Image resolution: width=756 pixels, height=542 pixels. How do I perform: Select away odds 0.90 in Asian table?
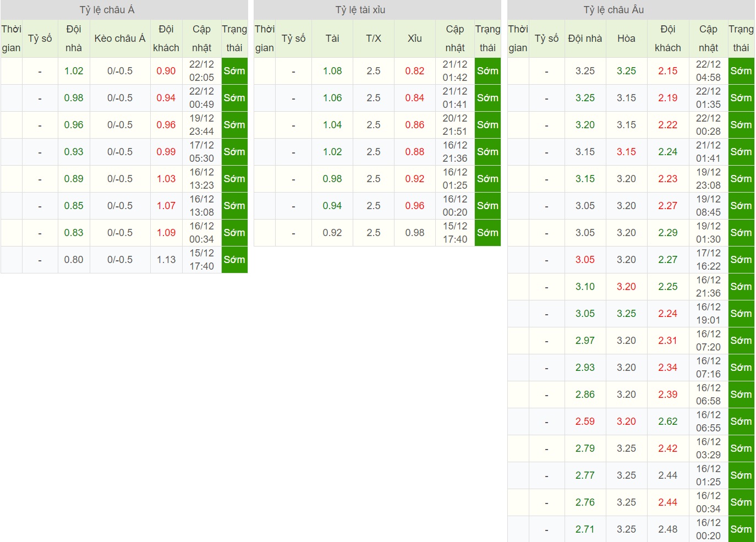pos(166,71)
